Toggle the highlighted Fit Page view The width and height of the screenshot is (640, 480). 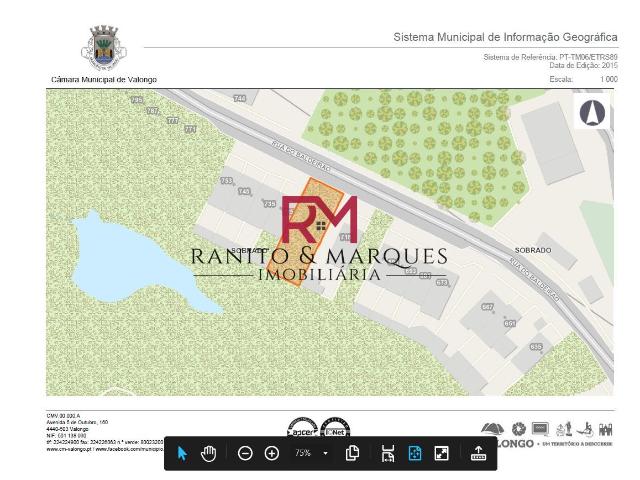[415, 453]
